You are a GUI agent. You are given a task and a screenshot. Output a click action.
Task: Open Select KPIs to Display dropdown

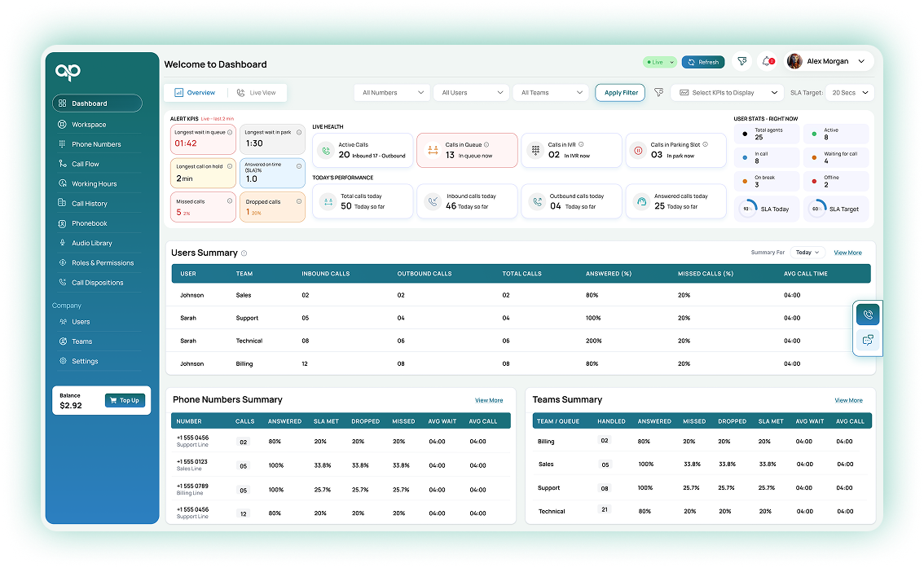tap(727, 93)
